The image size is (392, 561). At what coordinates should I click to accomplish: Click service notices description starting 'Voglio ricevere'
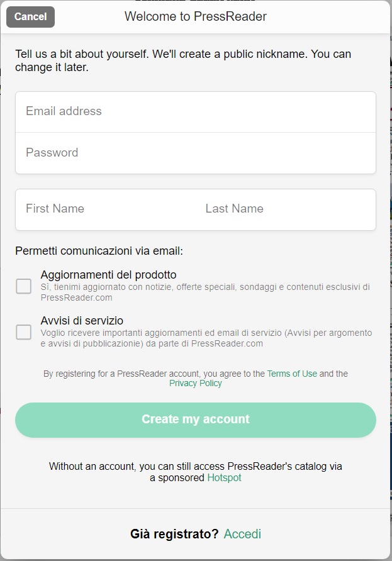tap(206, 338)
